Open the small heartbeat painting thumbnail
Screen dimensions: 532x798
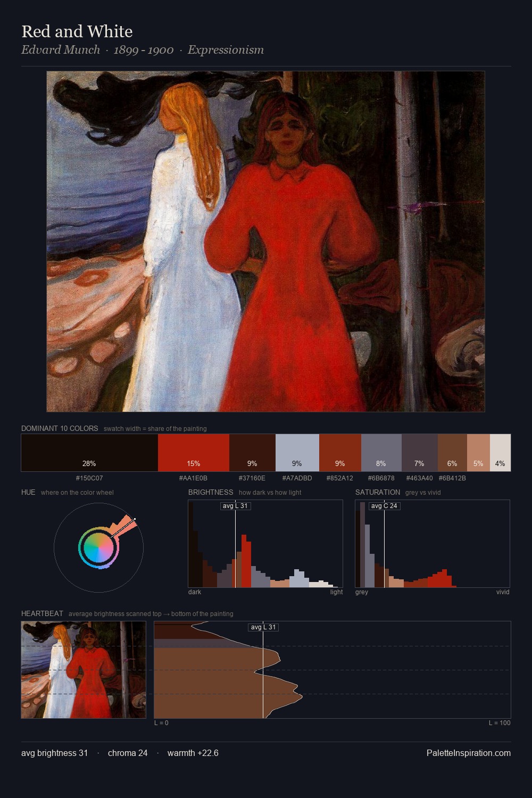[x=84, y=670]
